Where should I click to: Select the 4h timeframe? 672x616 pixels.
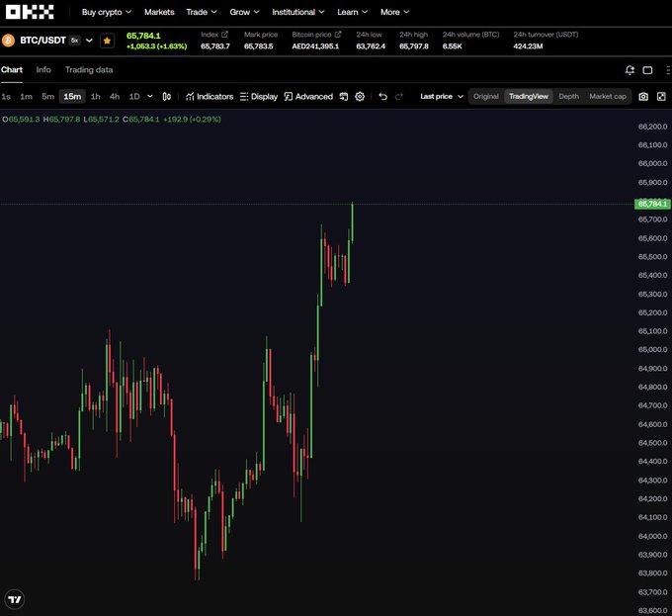[x=115, y=97]
